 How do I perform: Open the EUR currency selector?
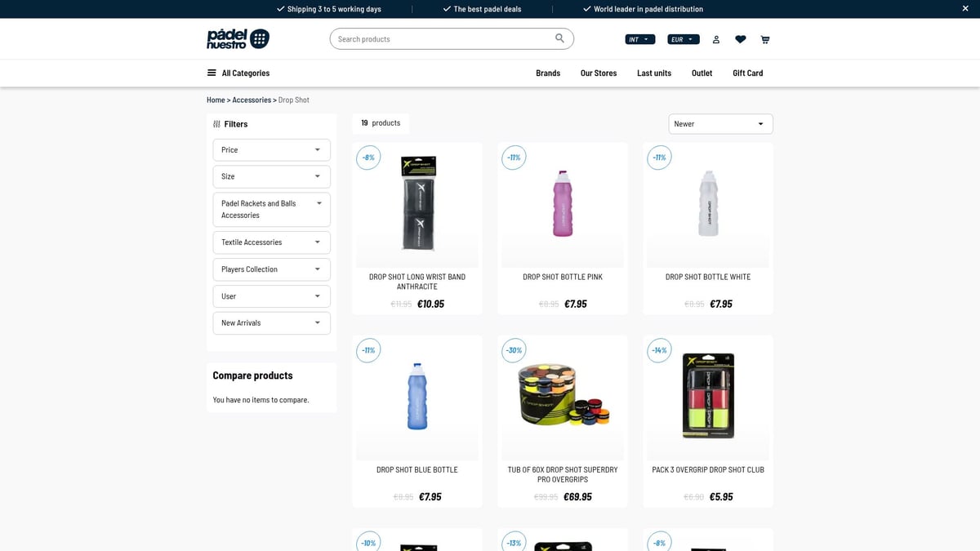[683, 38]
